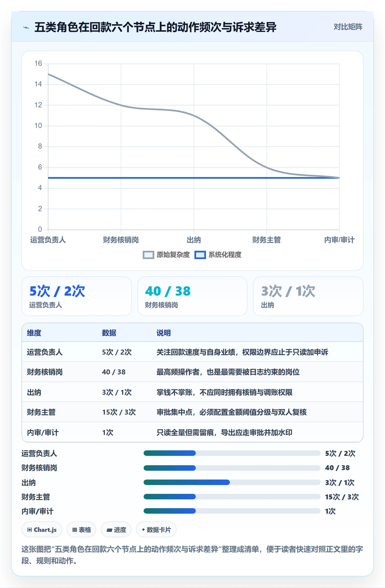Click the 财务核销岗 progress bar
The width and height of the screenshot is (385, 588).
(232, 468)
